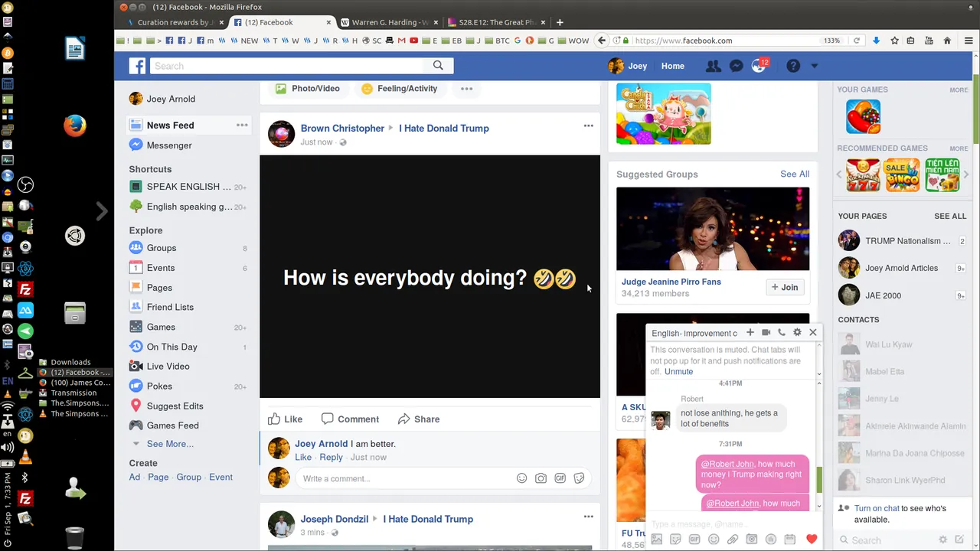Open the Quick Help question mark
Screen dimensions: 980x551
793,66
